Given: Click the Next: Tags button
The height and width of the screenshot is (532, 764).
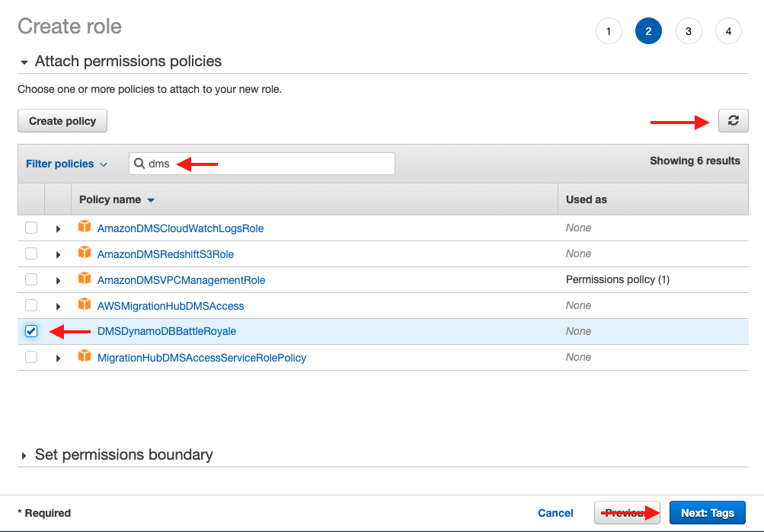Looking at the screenshot, I should [707, 513].
